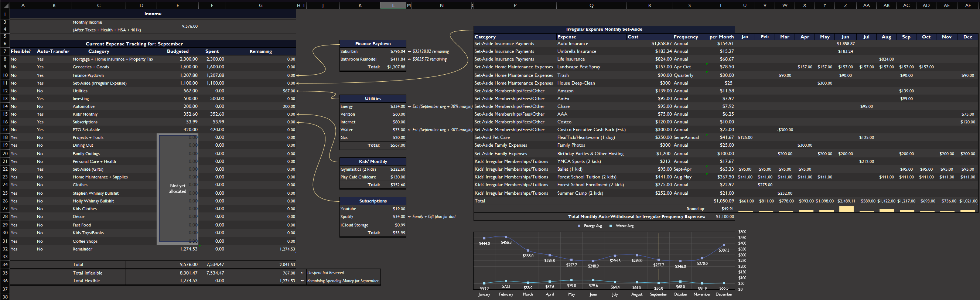Click Utilities remaining value 567.00
This screenshot has height=300, width=980.
pos(289,91)
